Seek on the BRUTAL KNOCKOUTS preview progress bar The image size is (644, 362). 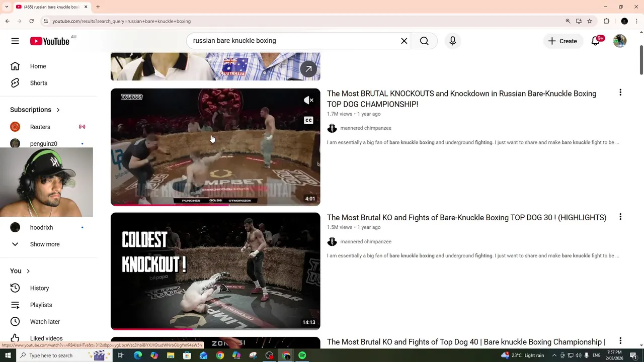pos(215,205)
